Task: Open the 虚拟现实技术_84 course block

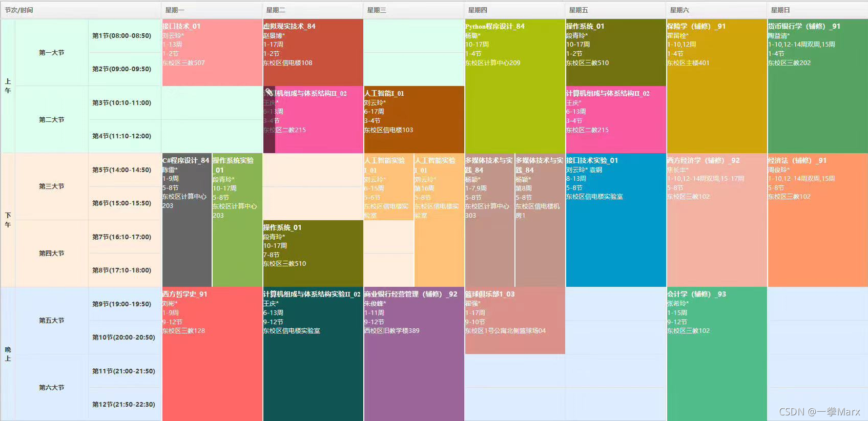Action: pos(313,53)
